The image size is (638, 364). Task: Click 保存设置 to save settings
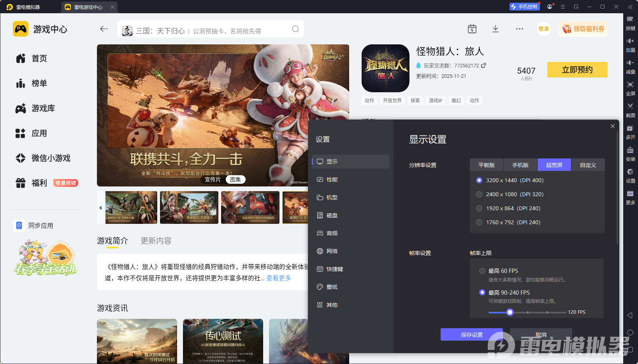(x=472, y=334)
